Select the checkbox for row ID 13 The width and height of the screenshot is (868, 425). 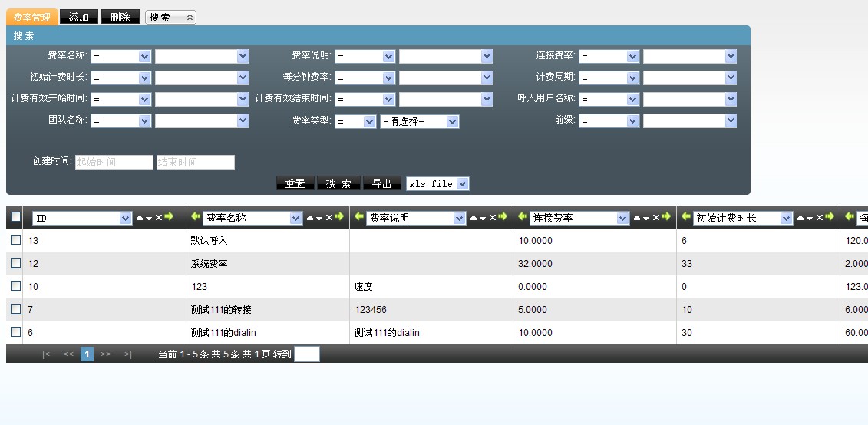15,240
